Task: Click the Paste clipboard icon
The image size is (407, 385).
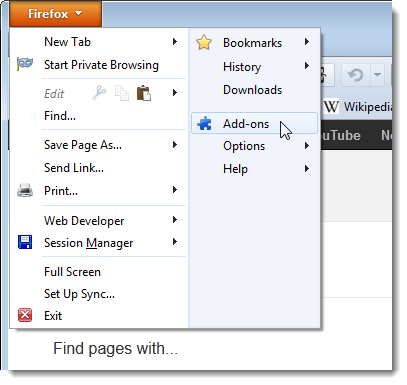Action: click(x=144, y=93)
